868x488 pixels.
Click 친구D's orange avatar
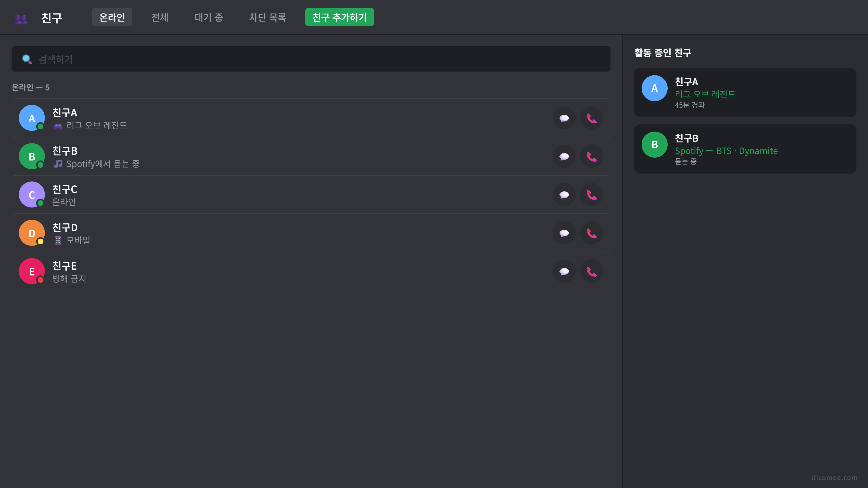(x=32, y=233)
